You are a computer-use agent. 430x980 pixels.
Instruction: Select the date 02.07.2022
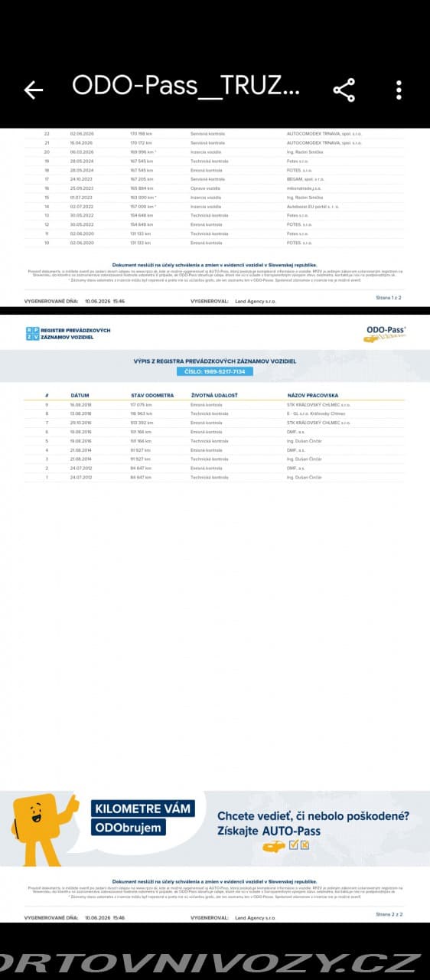tap(81, 207)
